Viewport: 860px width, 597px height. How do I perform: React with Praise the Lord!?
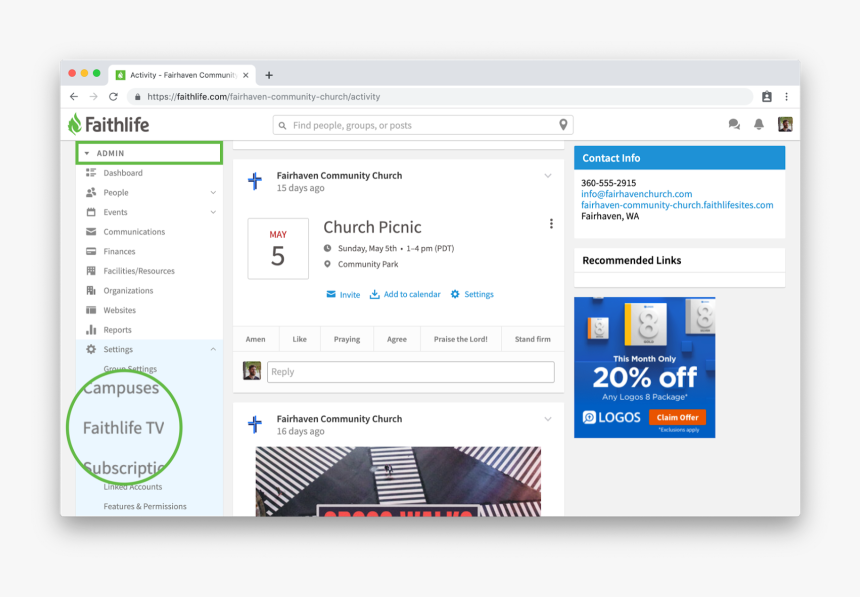pos(461,339)
